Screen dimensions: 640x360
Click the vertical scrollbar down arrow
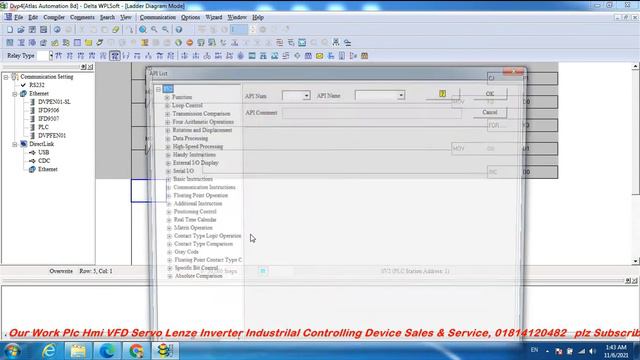pos(636,261)
